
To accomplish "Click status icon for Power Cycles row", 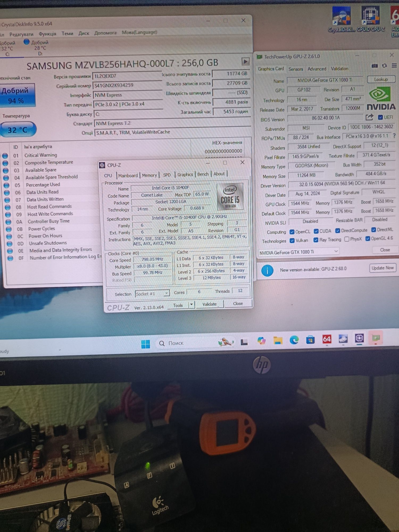I will pos(9,229).
